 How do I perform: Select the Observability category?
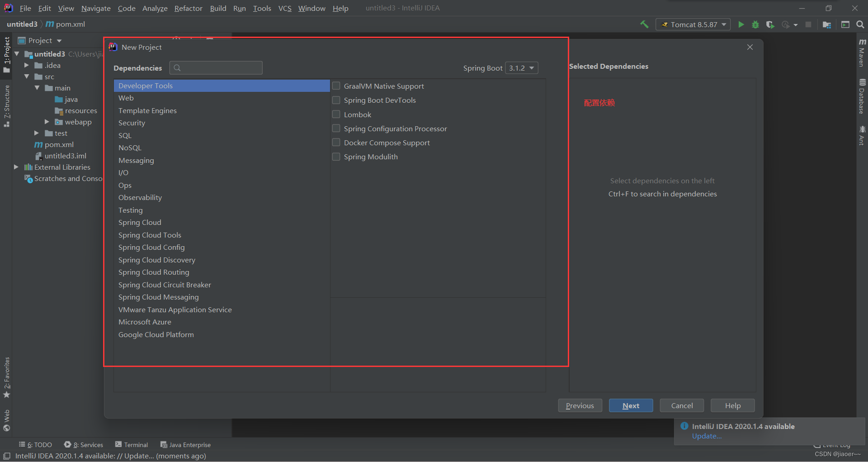(222, 198)
